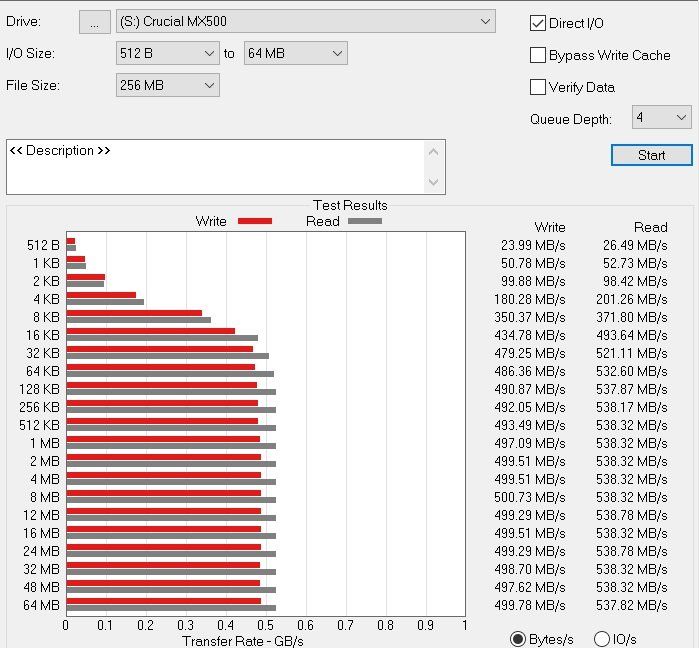Open the Queue Depth dropdown

(x=662, y=117)
